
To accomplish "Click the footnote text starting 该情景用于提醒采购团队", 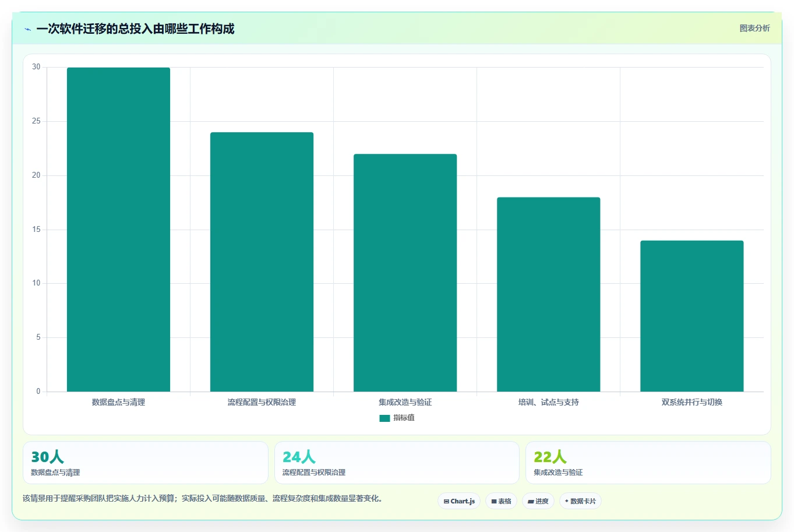I will [203, 498].
